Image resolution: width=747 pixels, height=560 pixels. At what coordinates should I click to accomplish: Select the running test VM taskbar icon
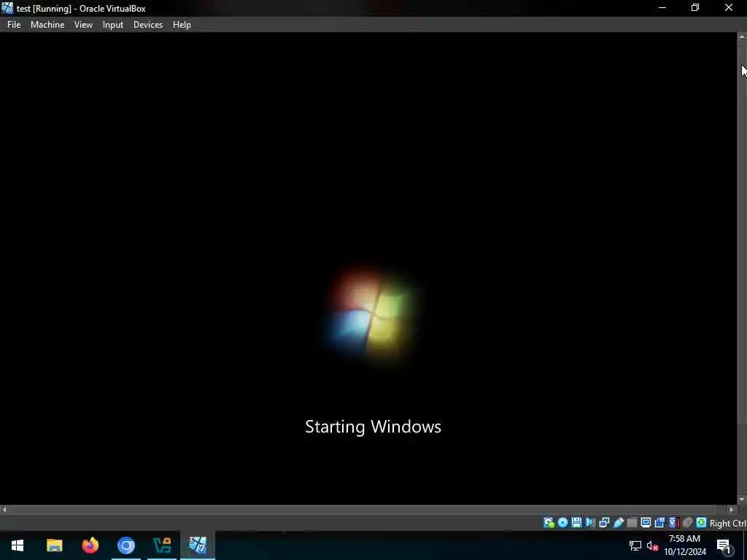click(x=198, y=545)
